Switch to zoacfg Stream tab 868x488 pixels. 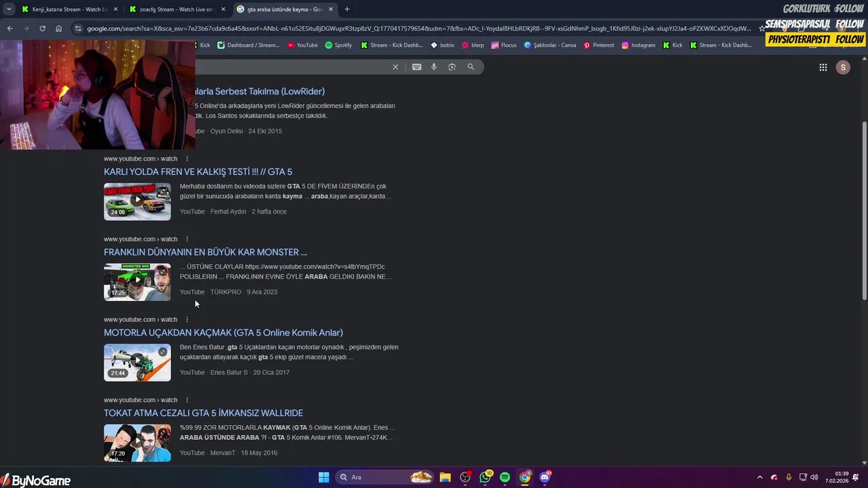176,9
